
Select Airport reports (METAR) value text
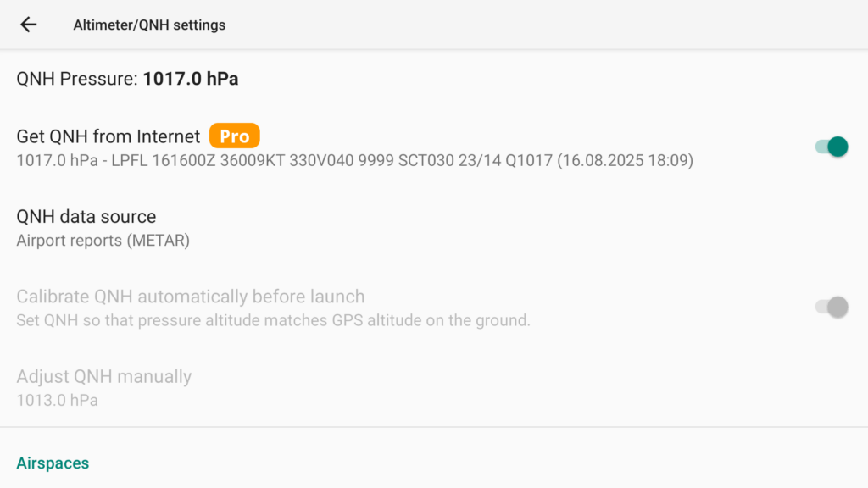[103, 241]
